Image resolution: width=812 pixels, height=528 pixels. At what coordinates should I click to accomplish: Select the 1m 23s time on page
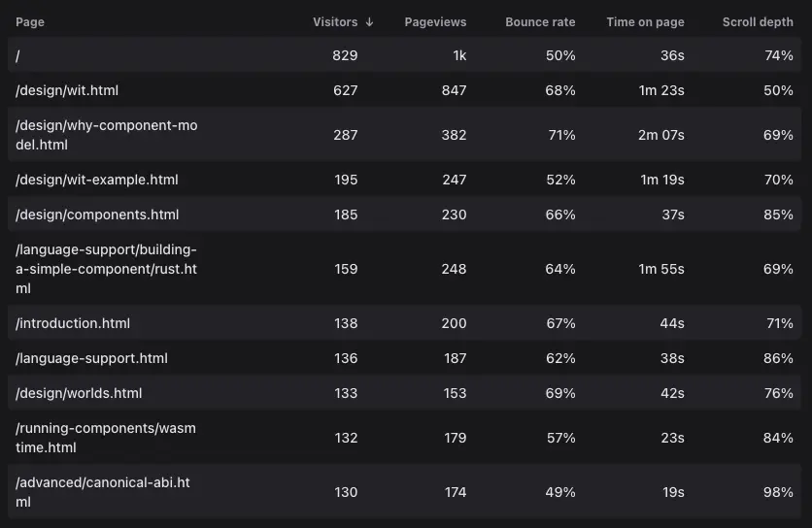[661, 90]
